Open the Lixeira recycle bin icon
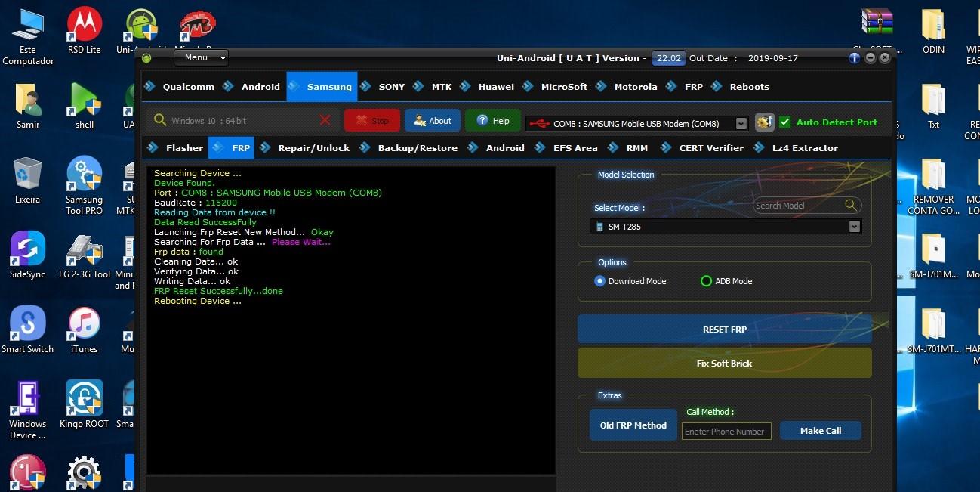The image size is (980, 492). 28,180
